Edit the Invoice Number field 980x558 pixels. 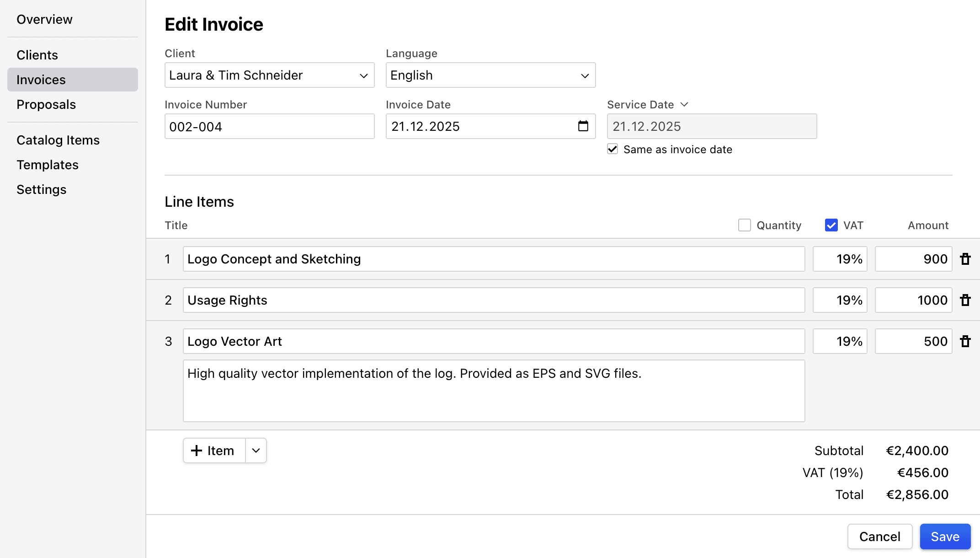click(x=269, y=126)
